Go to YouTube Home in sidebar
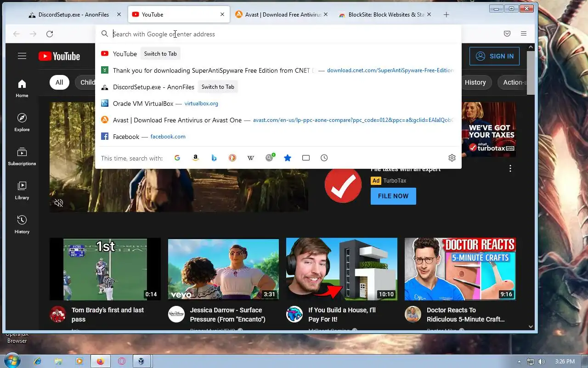Viewport: 588px width, 368px height. coord(22,88)
